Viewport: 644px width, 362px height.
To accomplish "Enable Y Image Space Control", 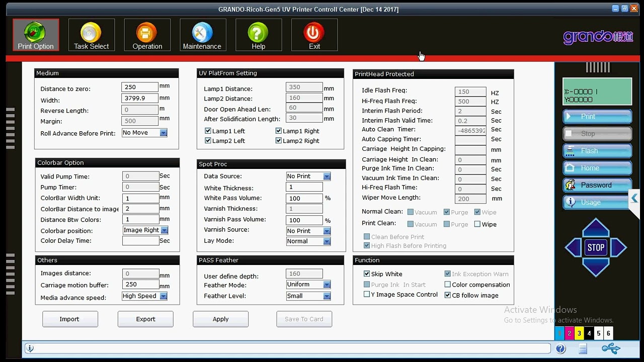I will pyautogui.click(x=367, y=295).
